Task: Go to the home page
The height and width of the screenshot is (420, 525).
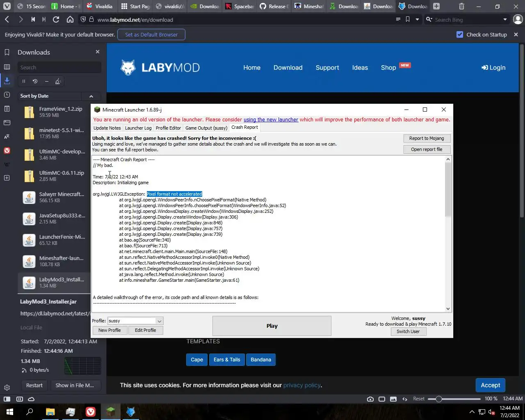Action: [x=70, y=19]
